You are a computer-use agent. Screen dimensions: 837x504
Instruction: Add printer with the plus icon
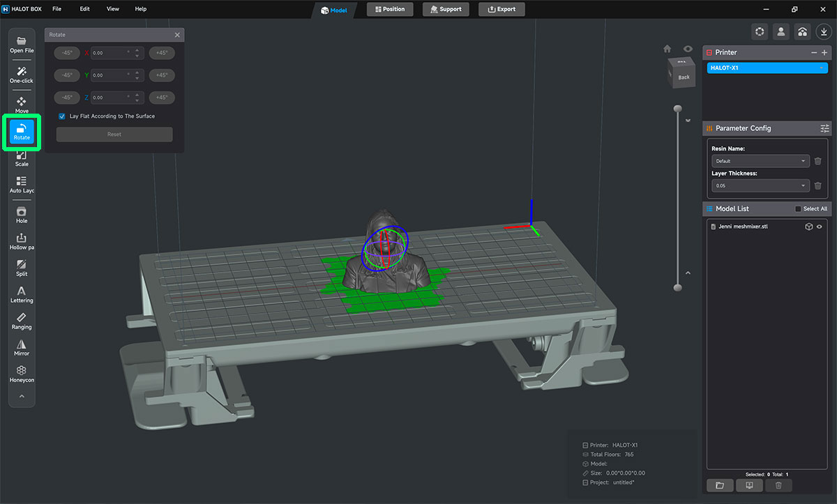pos(824,52)
